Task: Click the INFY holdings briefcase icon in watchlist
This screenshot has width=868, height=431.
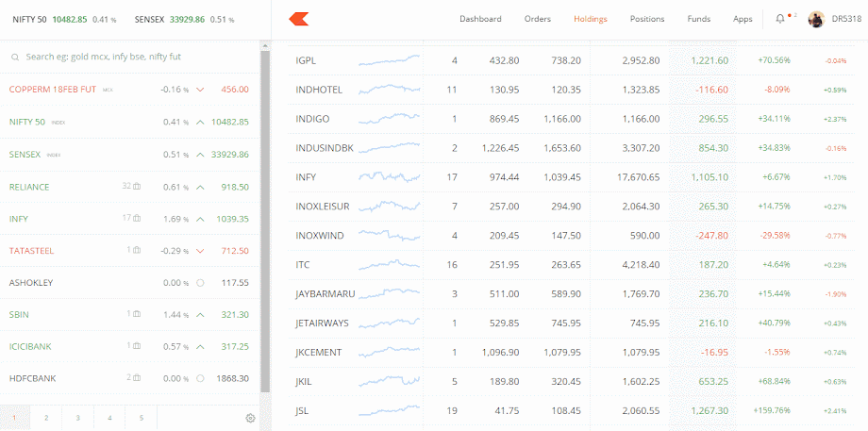Action: tap(137, 219)
